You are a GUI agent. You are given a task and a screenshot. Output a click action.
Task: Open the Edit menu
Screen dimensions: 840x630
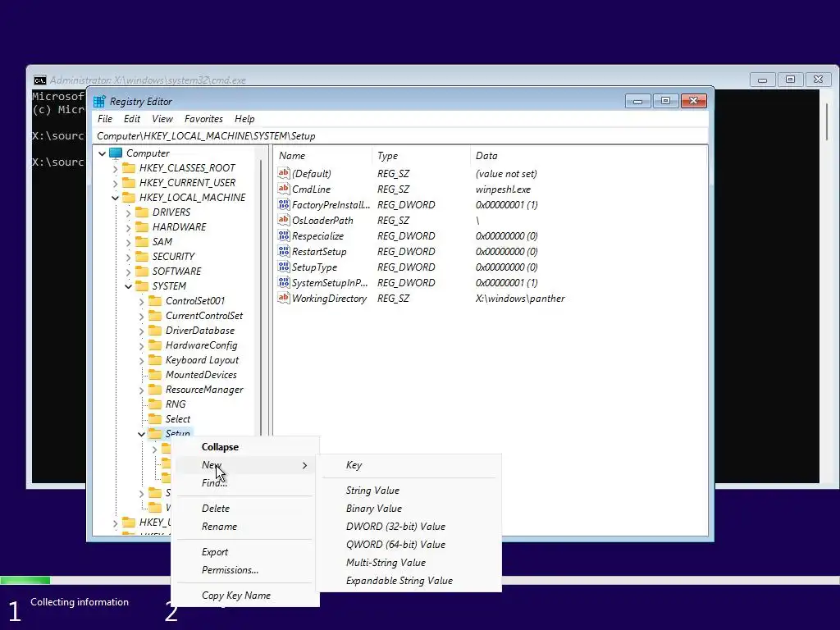point(132,119)
